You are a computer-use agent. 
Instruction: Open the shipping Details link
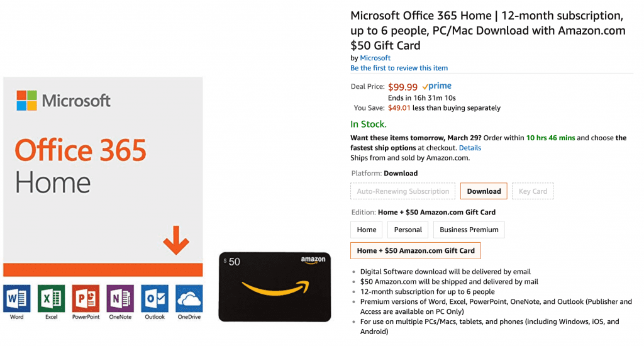(x=470, y=148)
